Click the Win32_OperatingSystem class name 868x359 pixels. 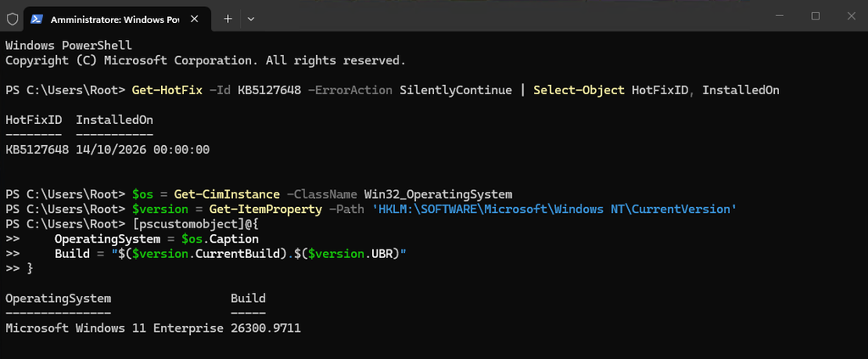tap(438, 194)
